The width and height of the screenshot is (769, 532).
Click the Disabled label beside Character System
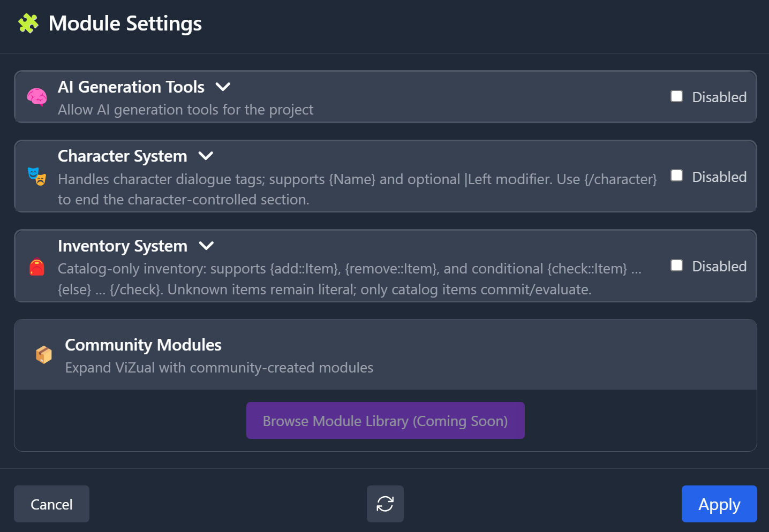click(x=719, y=177)
